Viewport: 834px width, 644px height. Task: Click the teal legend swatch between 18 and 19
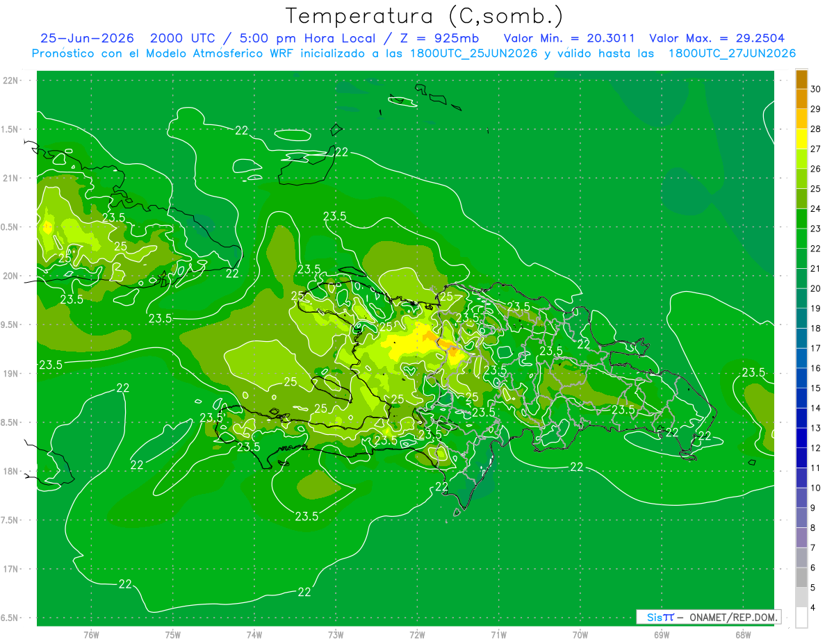click(801, 318)
